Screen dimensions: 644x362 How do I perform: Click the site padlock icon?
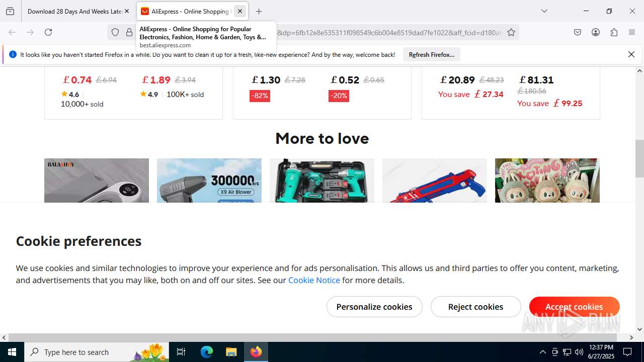(129, 32)
